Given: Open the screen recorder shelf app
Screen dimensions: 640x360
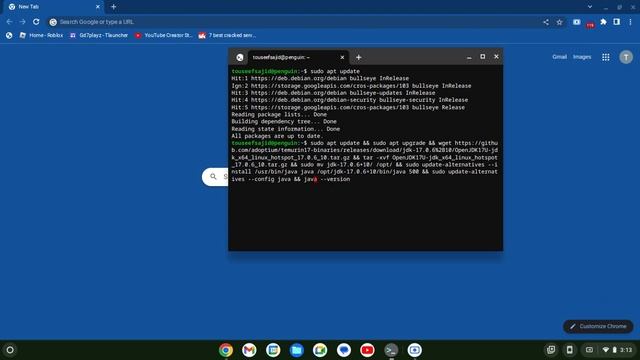Looking at the screenshot, I should click(x=415, y=350).
